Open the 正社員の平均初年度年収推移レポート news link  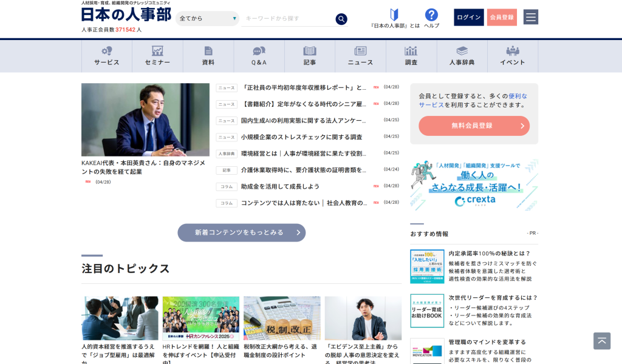tap(304, 87)
